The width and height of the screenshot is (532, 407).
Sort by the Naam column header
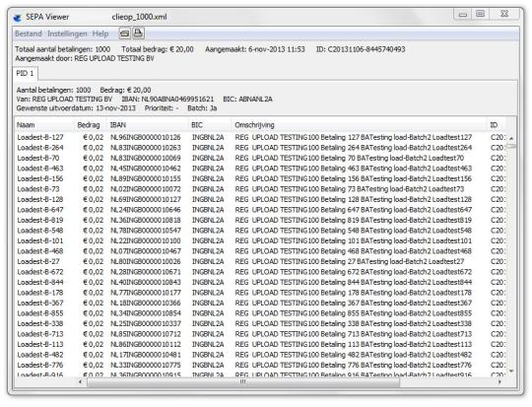[44, 125]
